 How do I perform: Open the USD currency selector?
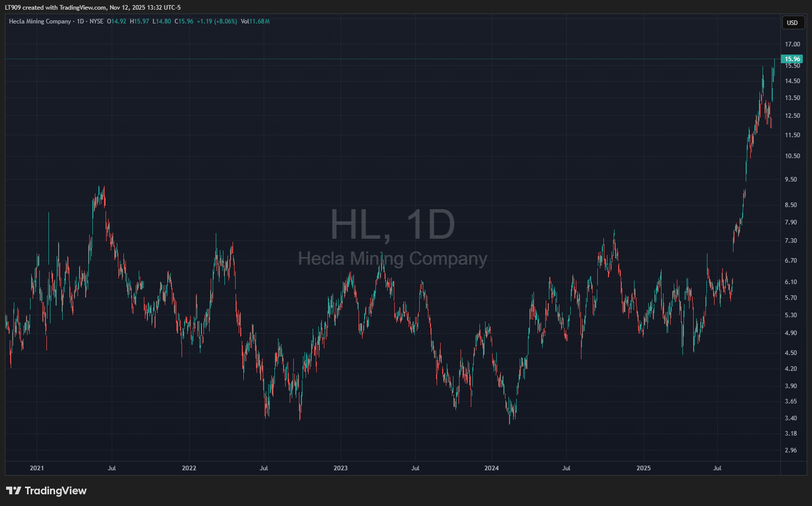(x=793, y=22)
